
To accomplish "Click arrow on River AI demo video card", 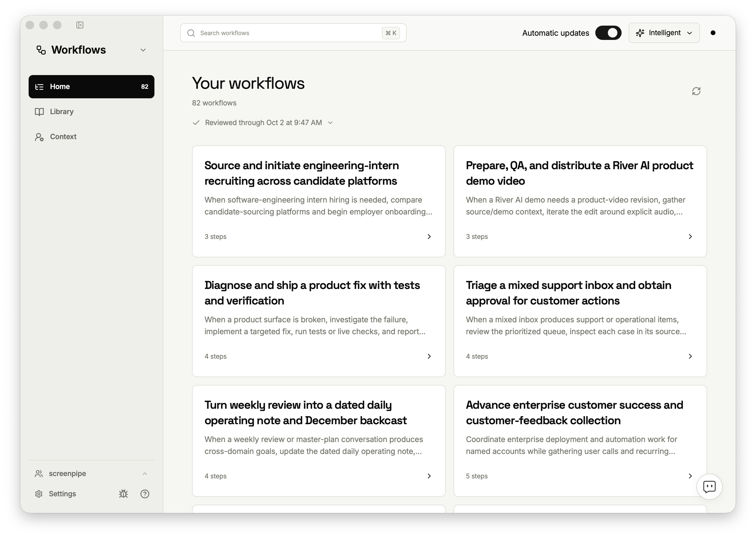I will (x=690, y=237).
